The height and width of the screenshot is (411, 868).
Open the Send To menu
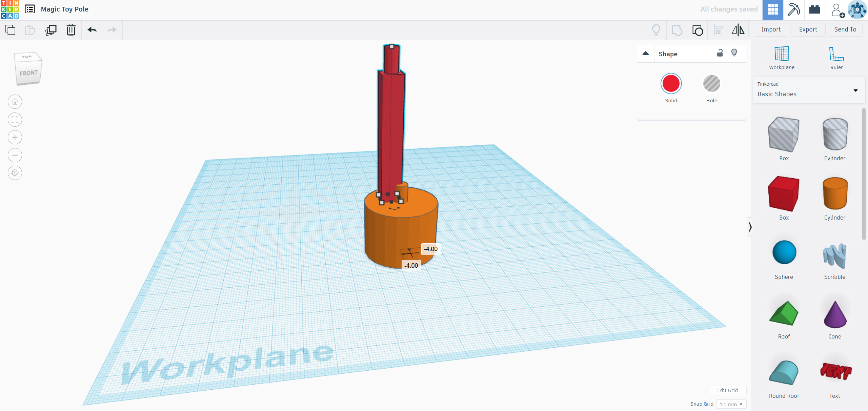pyautogui.click(x=845, y=29)
